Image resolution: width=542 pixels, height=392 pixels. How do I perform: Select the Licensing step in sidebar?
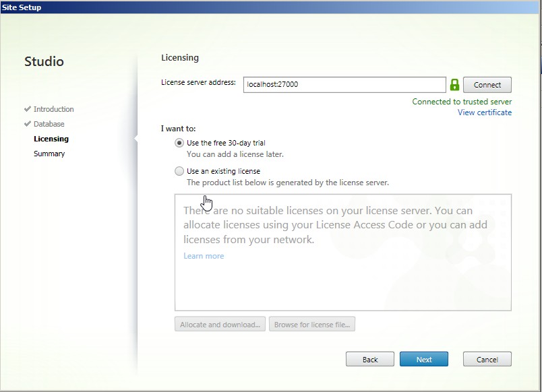(51, 139)
